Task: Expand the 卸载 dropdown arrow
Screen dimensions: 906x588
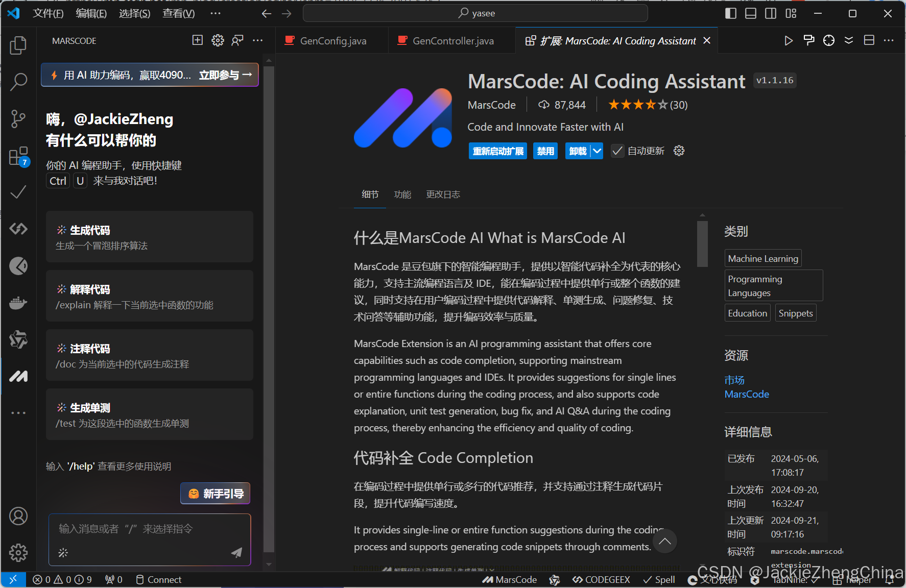Action: [597, 151]
